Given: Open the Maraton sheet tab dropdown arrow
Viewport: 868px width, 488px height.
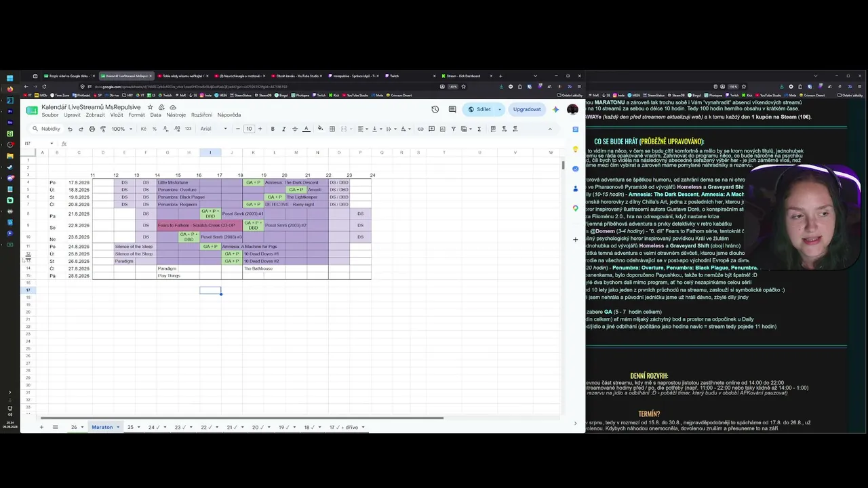Looking at the screenshot, I should click(x=118, y=428).
